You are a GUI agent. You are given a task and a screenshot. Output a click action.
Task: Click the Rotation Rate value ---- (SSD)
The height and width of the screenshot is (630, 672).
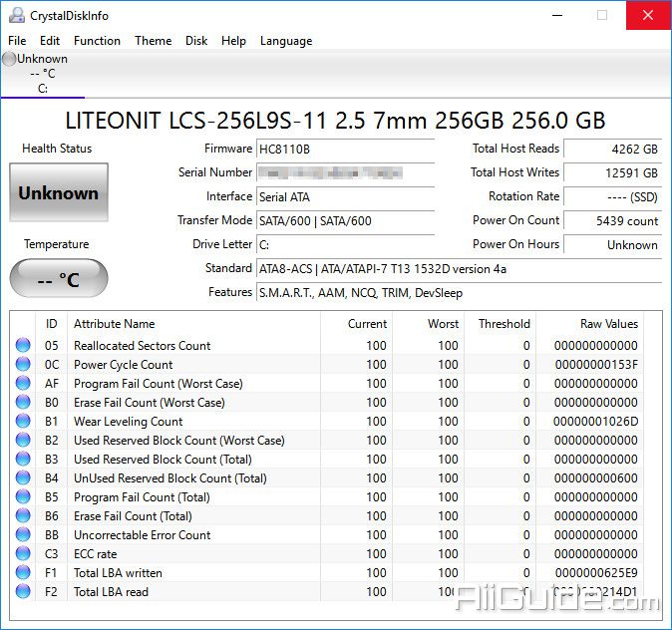point(613,197)
